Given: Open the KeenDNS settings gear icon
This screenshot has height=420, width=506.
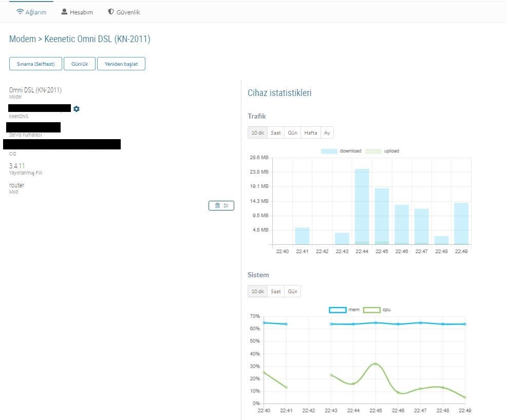Looking at the screenshot, I should pos(77,109).
